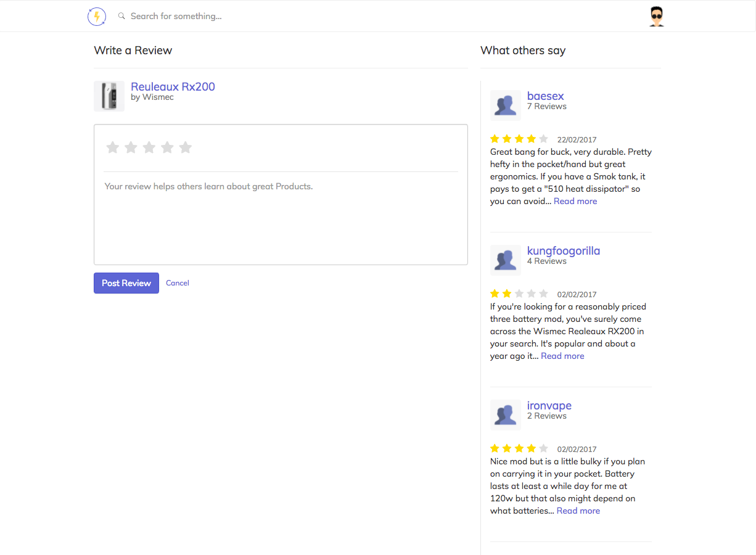This screenshot has height=555, width=756.
Task: Read more of kungfoogorilla's review
Action: pyautogui.click(x=562, y=356)
